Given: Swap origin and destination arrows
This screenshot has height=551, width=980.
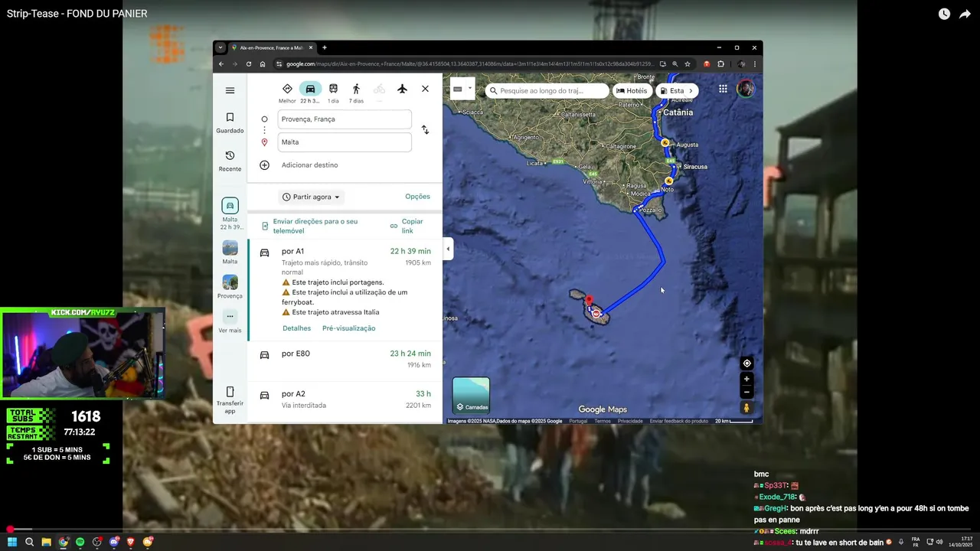Looking at the screenshot, I should [425, 130].
